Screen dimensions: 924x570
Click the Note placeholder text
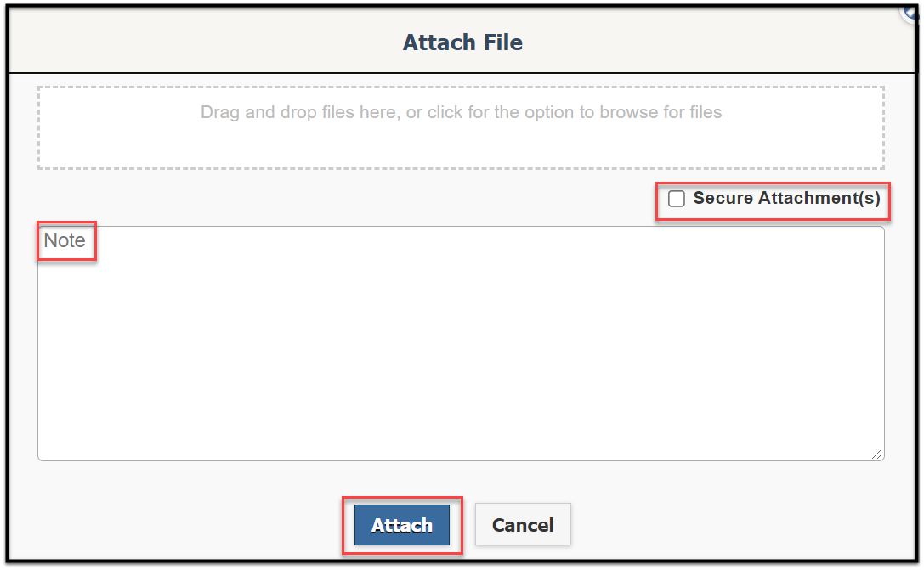pos(65,240)
